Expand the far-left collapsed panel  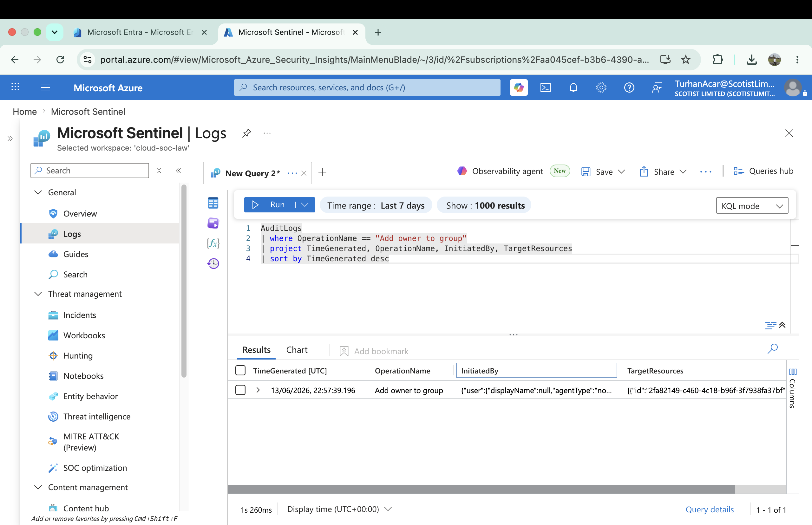pos(10,139)
